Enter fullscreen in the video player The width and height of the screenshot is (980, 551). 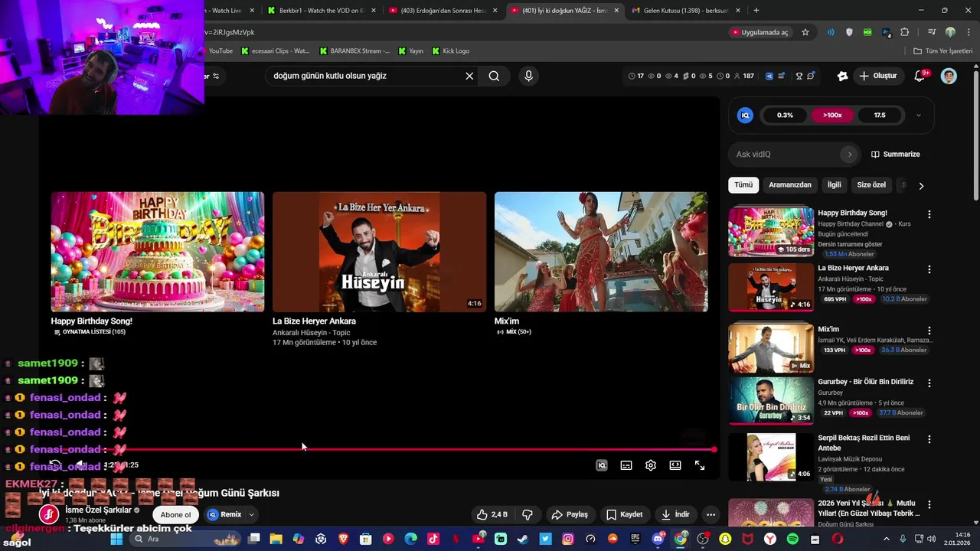point(700,465)
